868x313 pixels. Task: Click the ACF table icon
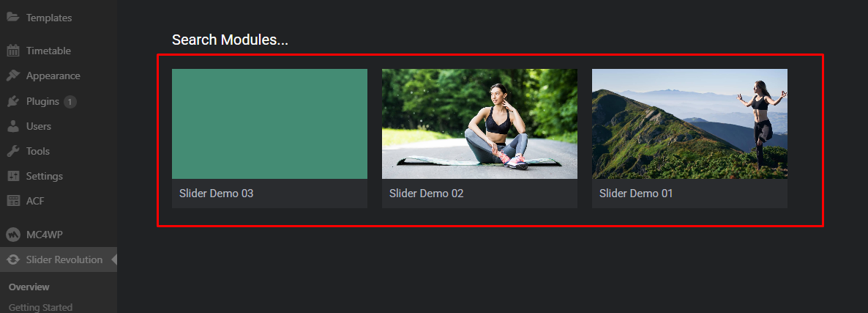[x=13, y=201]
